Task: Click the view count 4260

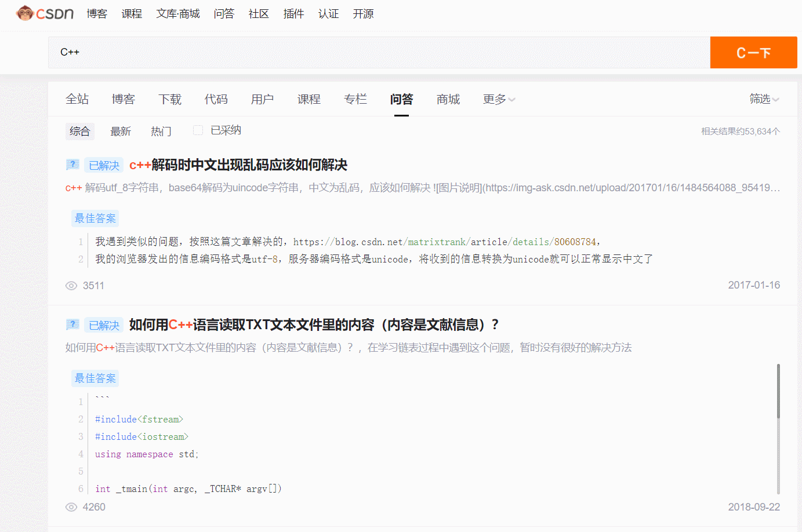Action: point(94,507)
